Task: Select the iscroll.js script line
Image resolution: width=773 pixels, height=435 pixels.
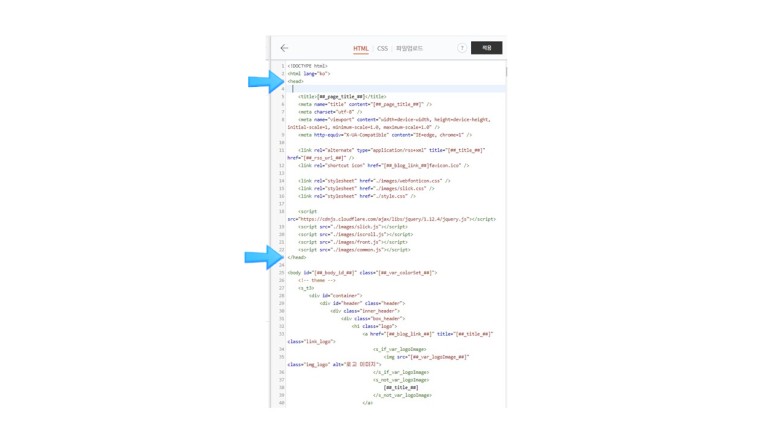Action: (x=355, y=234)
